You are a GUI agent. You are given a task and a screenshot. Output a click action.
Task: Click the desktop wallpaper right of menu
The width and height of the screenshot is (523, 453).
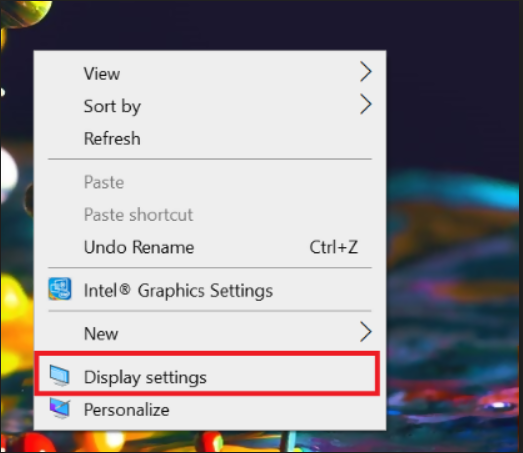click(x=454, y=234)
